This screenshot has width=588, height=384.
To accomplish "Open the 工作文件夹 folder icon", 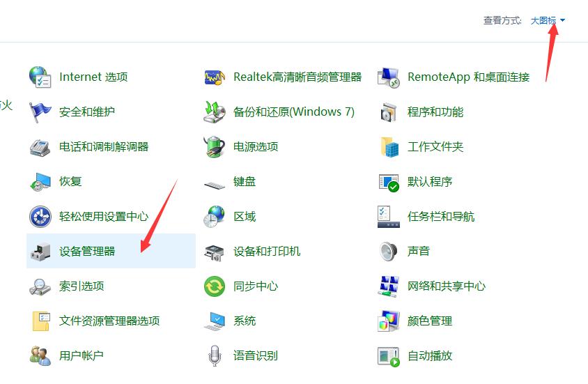I will point(389,146).
